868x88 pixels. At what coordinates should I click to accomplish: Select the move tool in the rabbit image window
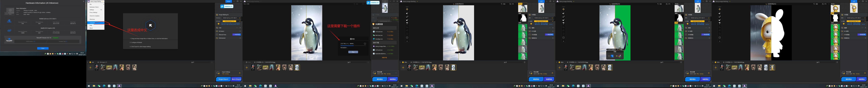[720, 9]
